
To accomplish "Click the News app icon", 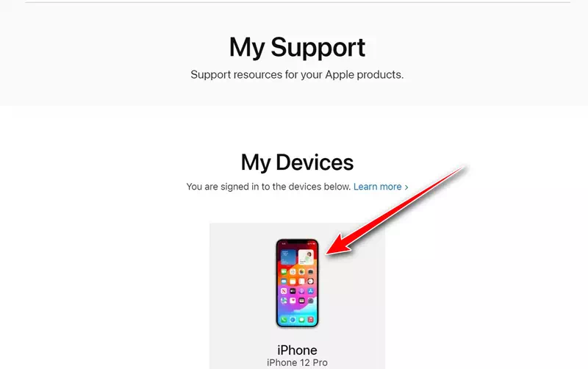I will click(x=284, y=291).
